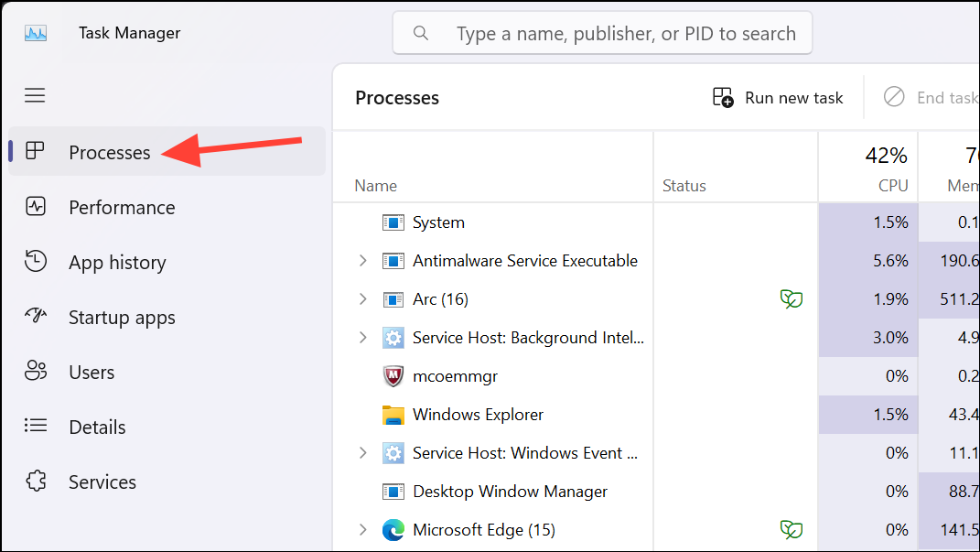Click the green leaf next to Microsoft Edge
This screenshot has width=980, height=552.
click(792, 529)
